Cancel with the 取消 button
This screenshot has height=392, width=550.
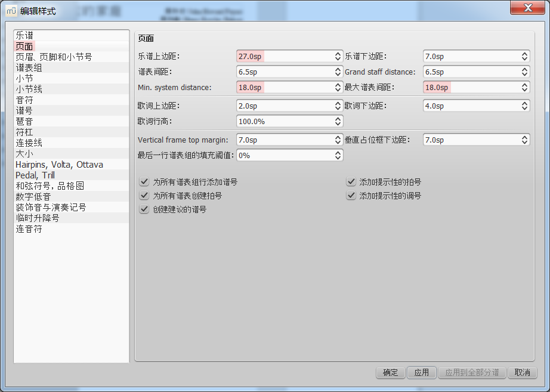pyautogui.click(x=522, y=372)
